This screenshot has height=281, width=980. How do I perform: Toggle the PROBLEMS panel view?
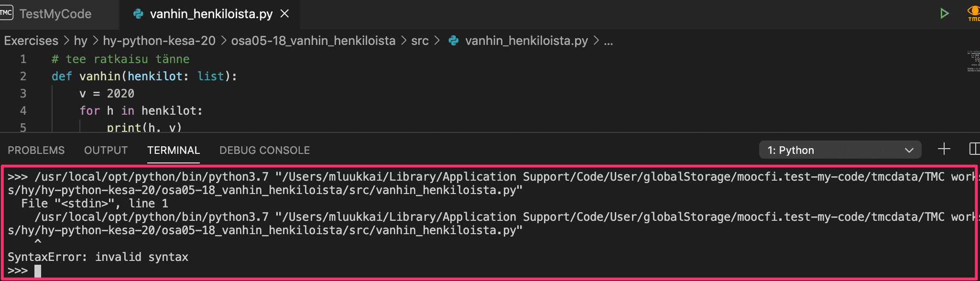click(35, 150)
